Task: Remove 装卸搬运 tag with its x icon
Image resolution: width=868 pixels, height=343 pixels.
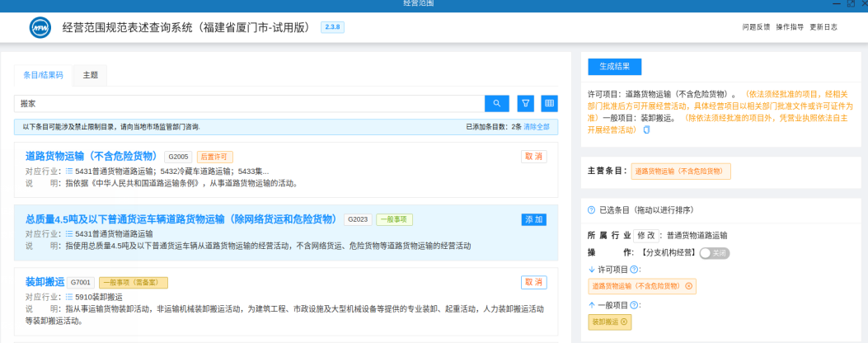Action: pyautogui.click(x=624, y=322)
